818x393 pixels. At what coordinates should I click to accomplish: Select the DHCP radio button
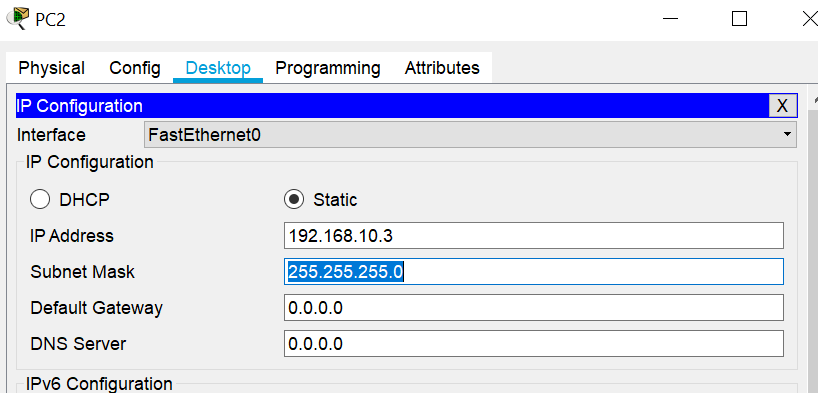pyautogui.click(x=40, y=199)
